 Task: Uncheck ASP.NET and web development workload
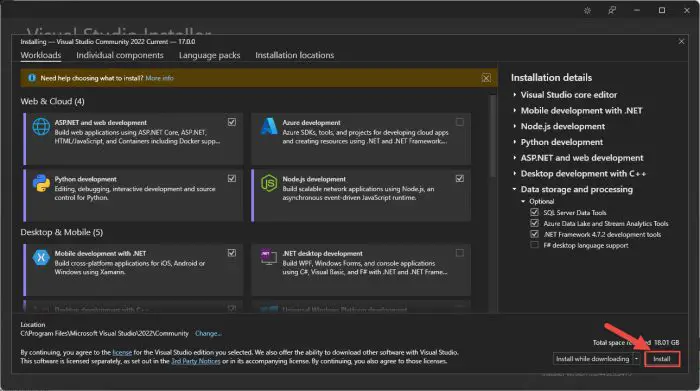tap(232, 122)
